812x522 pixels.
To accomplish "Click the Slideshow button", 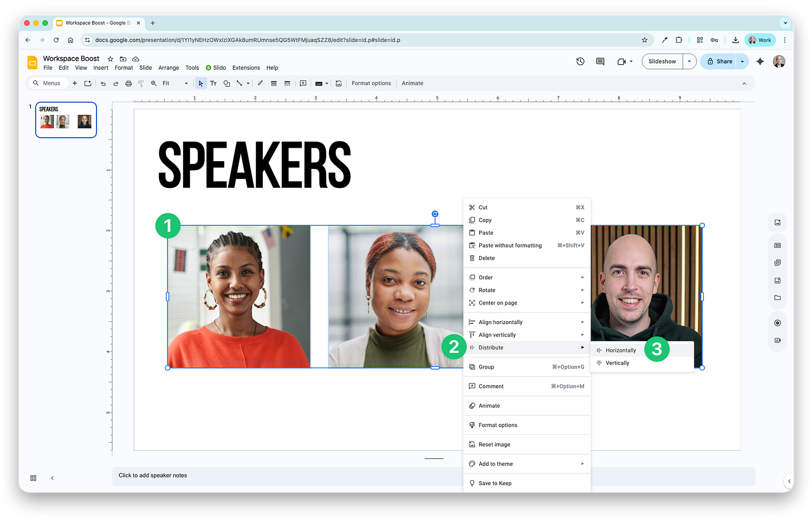I will click(662, 61).
